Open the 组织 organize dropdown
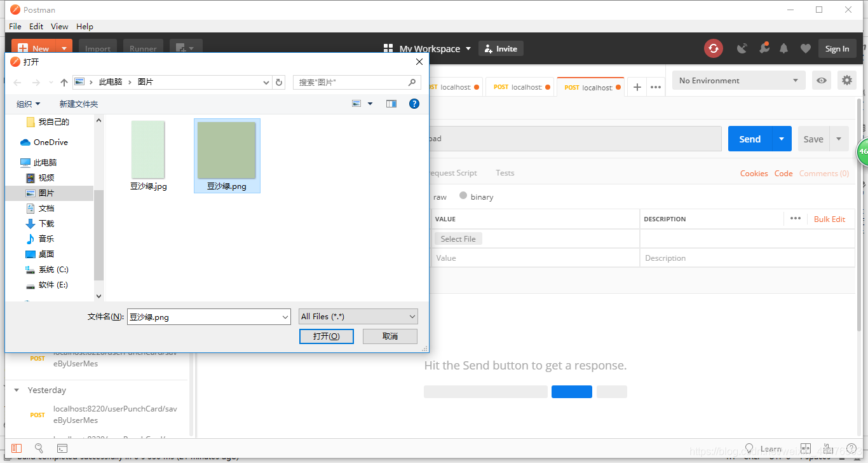 point(29,104)
